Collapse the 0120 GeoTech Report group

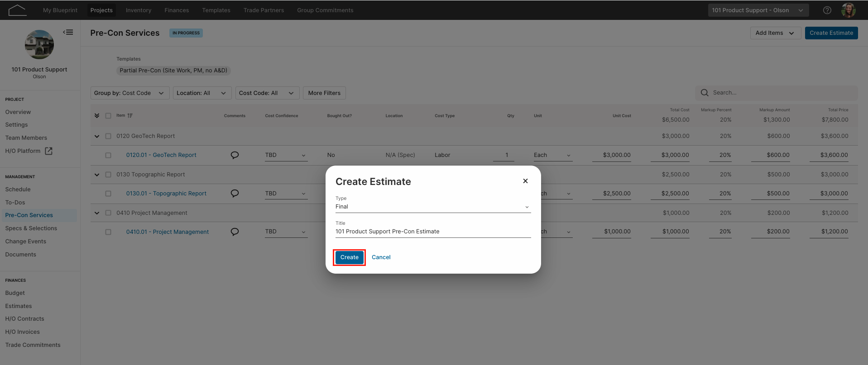coord(97,136)
